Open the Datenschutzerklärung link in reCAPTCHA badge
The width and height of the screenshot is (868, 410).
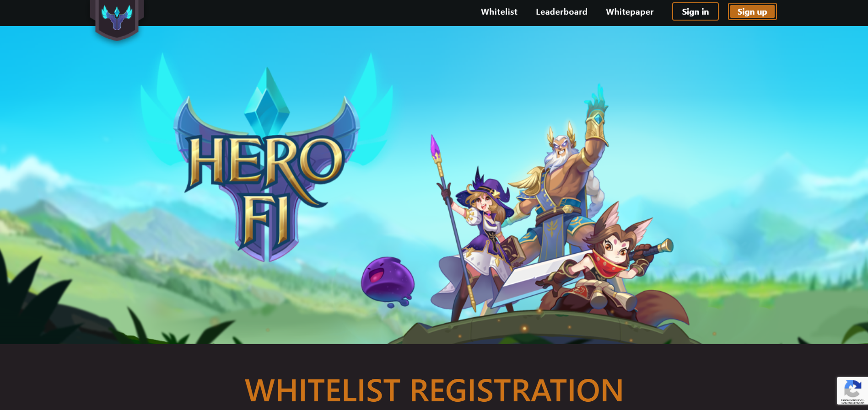coord(852,400)
